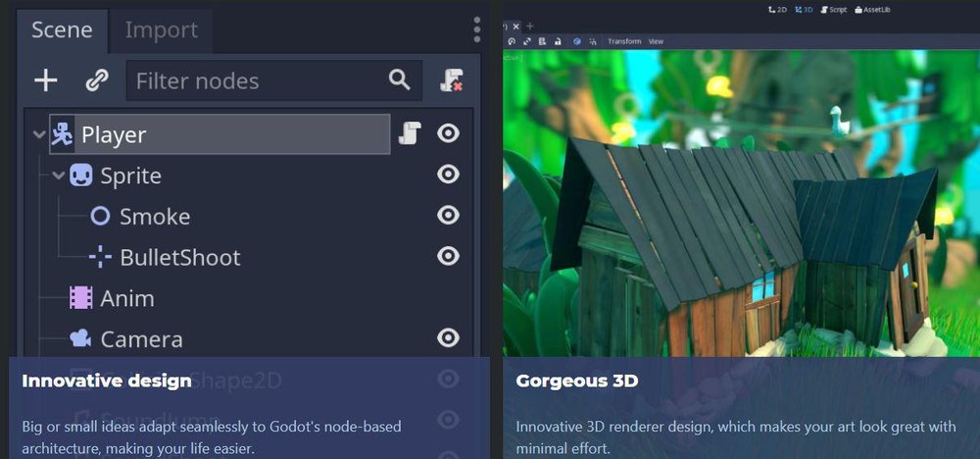Click the list select tool in 3D toolbar
The height and width of the screenshot is (459, 980).
tap(542, 41)
